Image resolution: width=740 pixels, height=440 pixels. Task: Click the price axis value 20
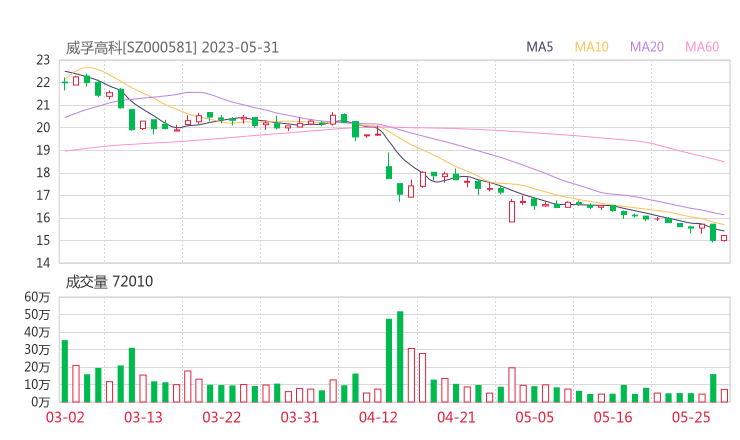tap(43, 127)
